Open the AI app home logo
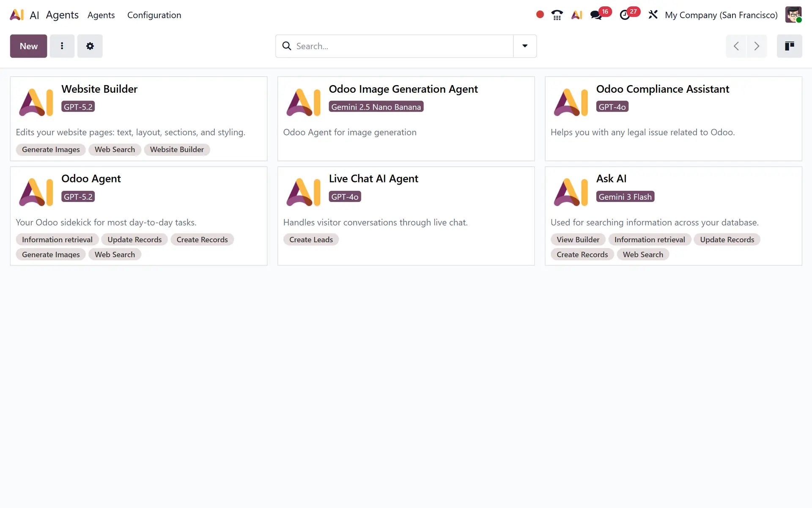Viewport: 812px width, 508px height. click(17, 15)
